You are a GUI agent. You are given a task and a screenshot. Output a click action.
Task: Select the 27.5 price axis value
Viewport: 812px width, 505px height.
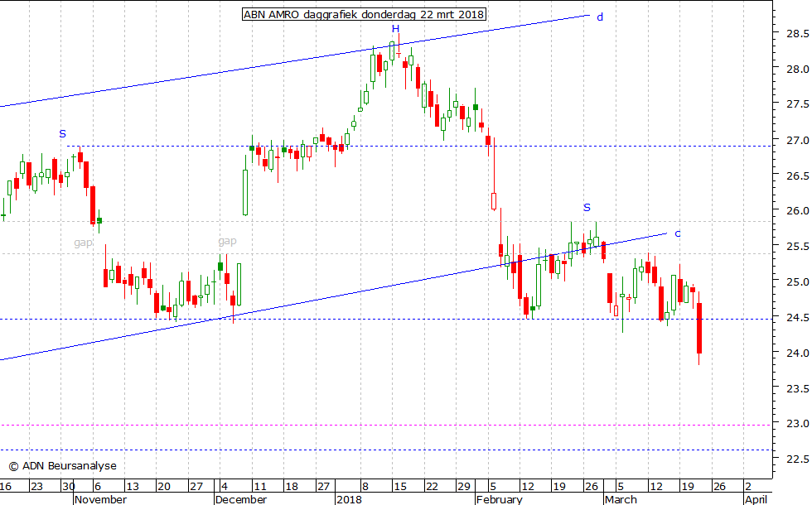coord(797,104)
